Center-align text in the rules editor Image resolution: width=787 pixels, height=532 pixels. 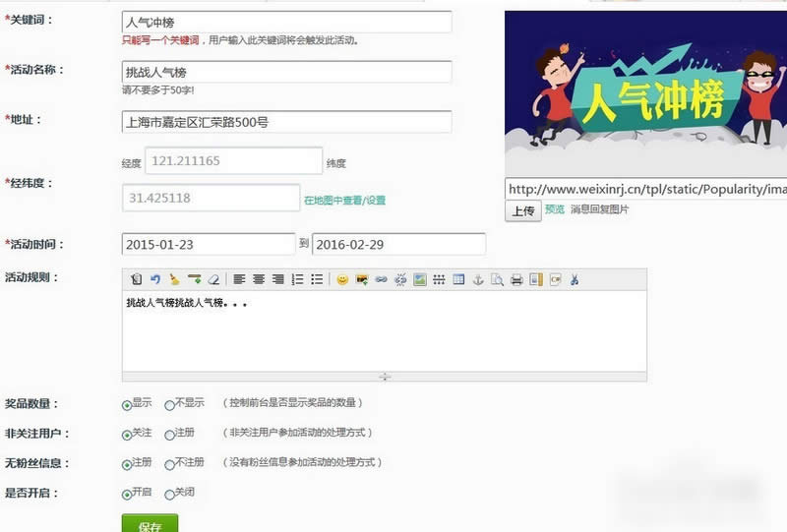(x=259, y=279)
